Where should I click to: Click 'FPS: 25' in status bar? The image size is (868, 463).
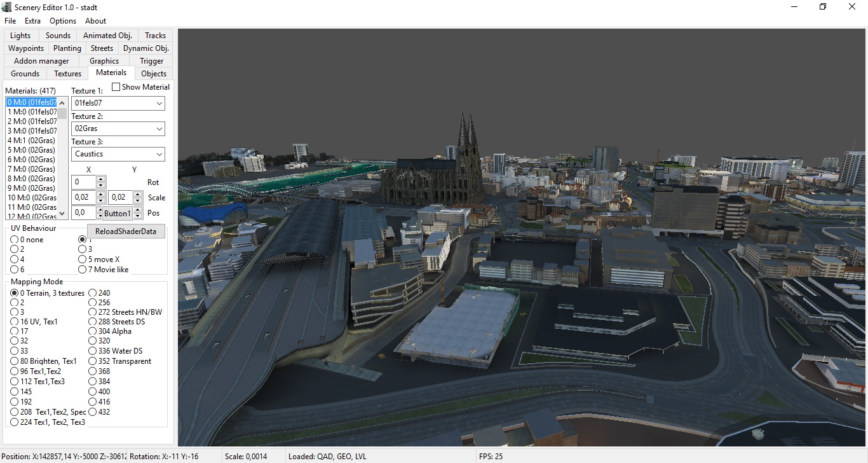click(x=491, y=457)
